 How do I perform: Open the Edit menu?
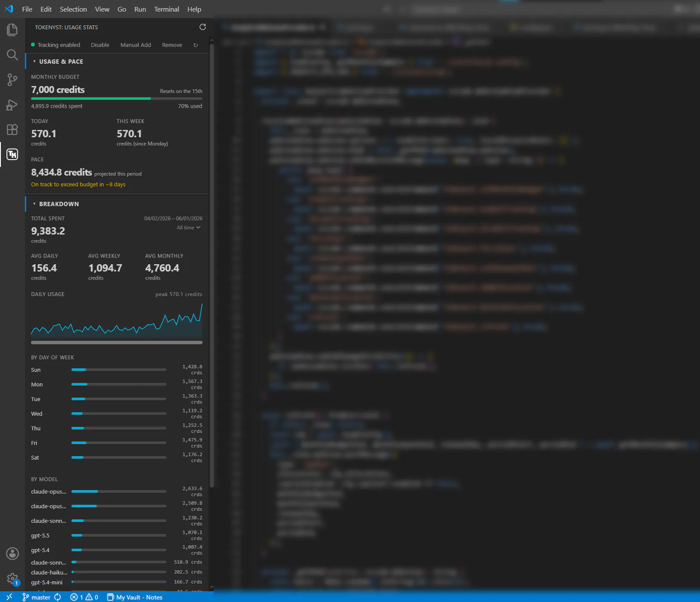(46, 9)
